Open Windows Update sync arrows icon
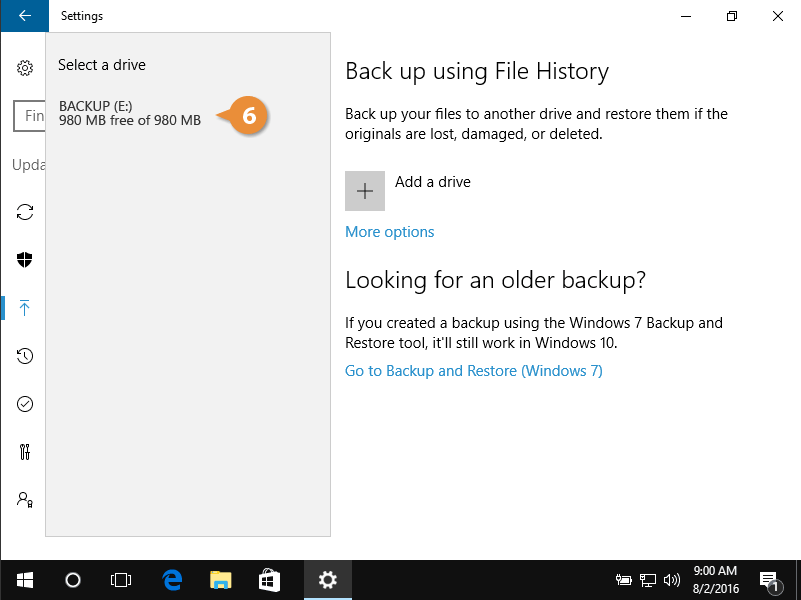The height and width of the screenshot is (600, 801). point(25,212)
